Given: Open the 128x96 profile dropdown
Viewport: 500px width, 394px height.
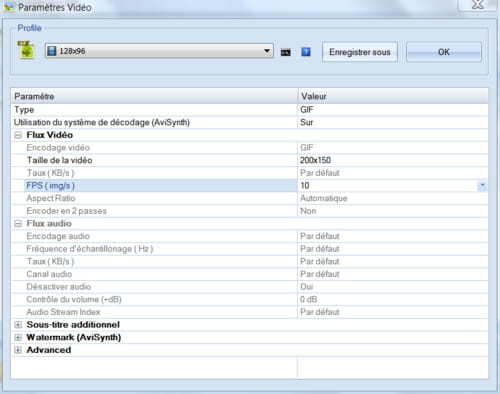Looking at the screenshot, I should (x=159, y=51).
